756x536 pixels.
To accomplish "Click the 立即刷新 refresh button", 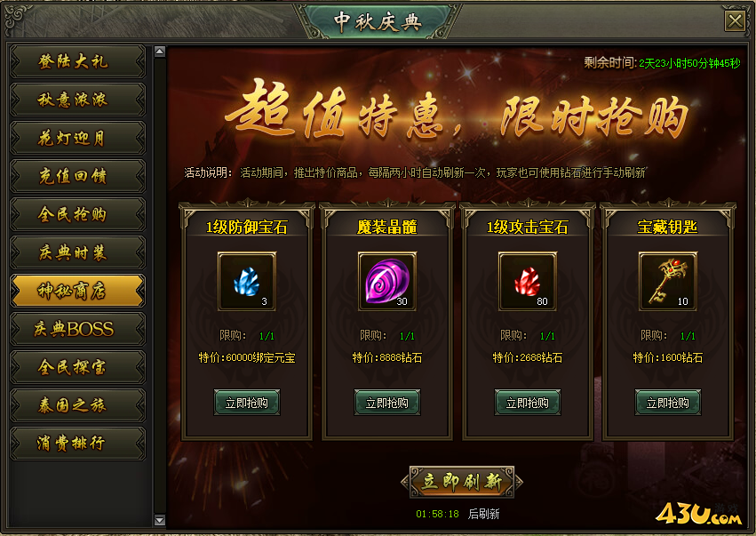I will 462,482.
